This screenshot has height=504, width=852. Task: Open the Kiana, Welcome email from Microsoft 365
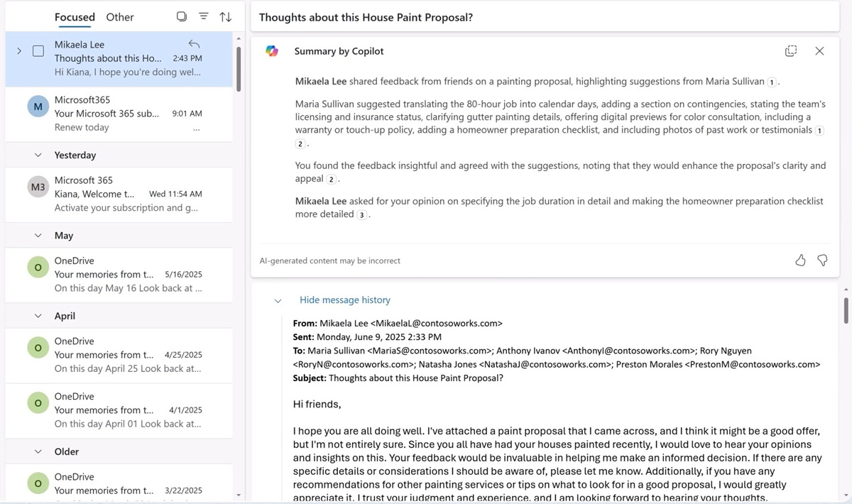pyautogui.click(x=119, y=194)
